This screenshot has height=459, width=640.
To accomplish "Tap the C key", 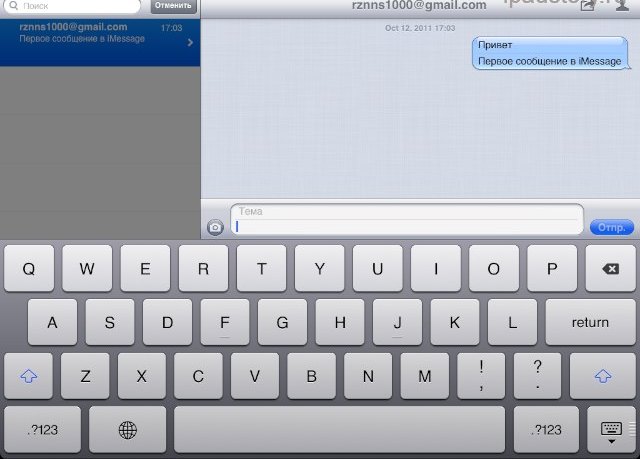I will pyautogui.click(x=198, y=376).
